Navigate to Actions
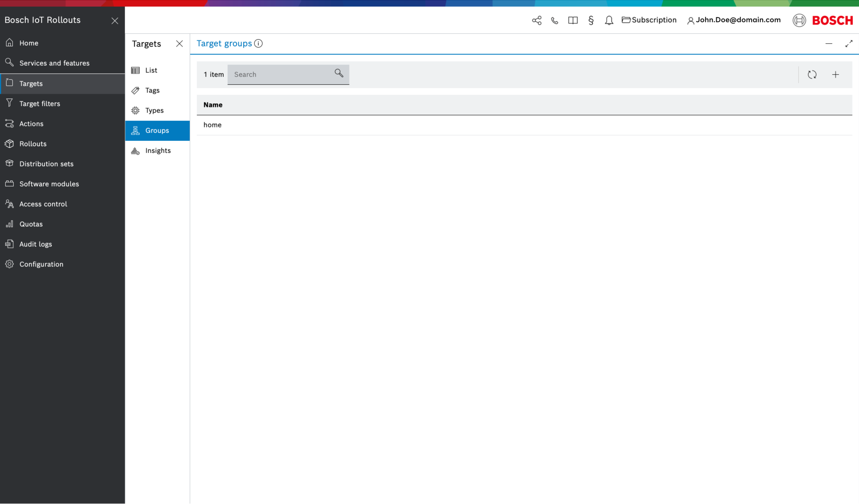Image resolution: width=859 pixels, height=504 pixels. 62,124
